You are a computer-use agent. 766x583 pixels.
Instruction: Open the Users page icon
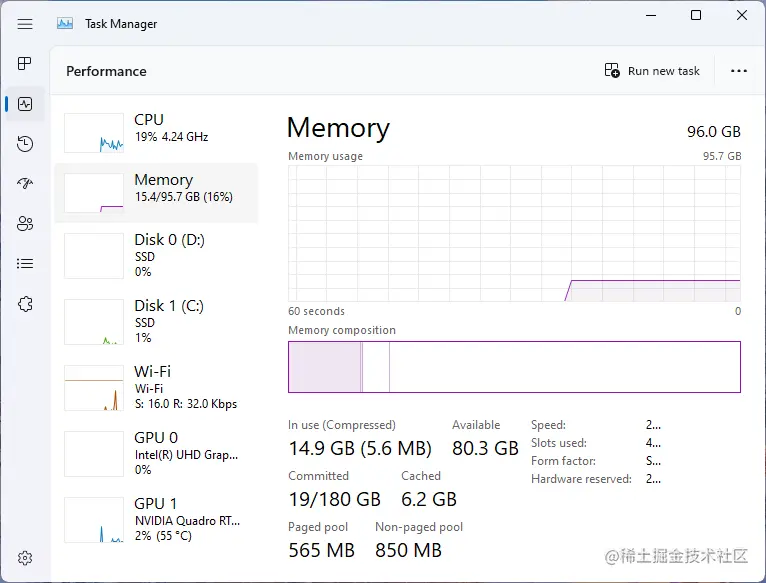tap(25, 224)
